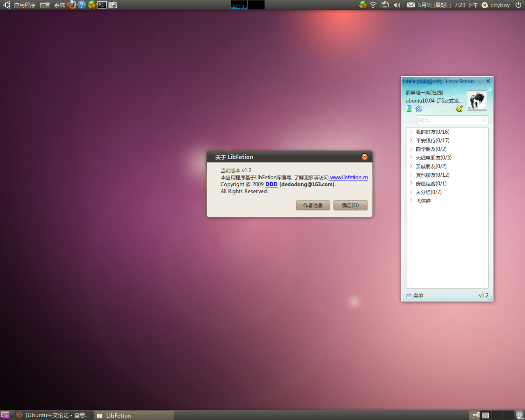The image size is (525, 420).
Task: Minimize the Linux Fetion window
Action: (479, 82)
